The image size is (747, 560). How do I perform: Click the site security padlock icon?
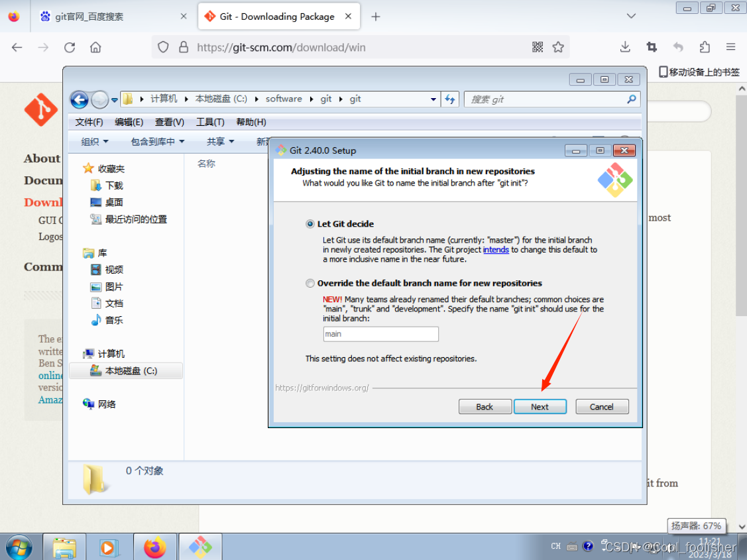tap(184, 47)
